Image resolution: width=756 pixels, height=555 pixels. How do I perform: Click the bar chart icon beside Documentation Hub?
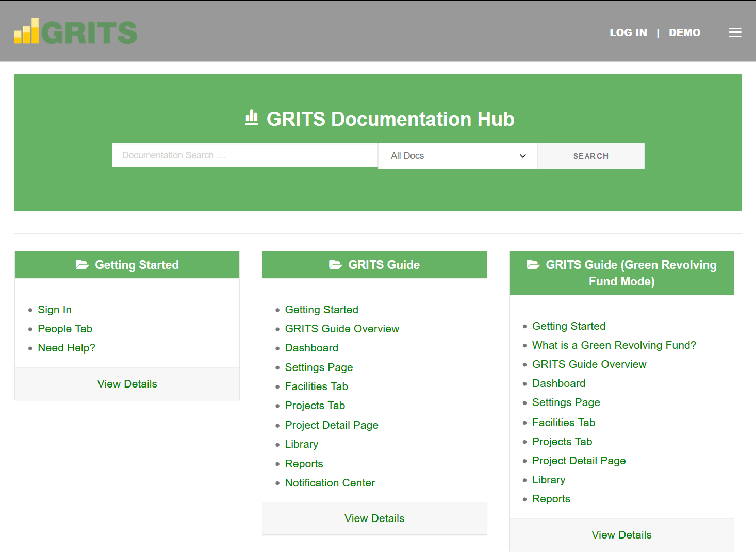tap(252, 117)
